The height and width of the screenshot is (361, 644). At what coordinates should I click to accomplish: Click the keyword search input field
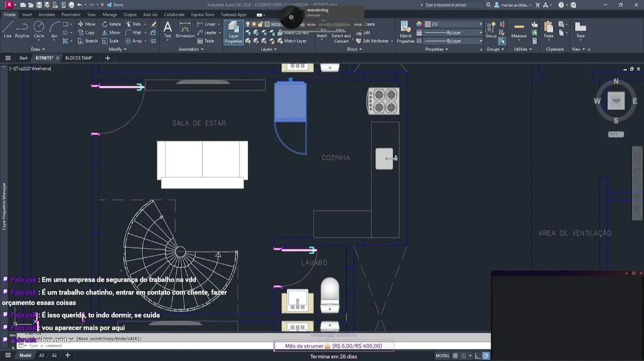click(x=454, y=5)
